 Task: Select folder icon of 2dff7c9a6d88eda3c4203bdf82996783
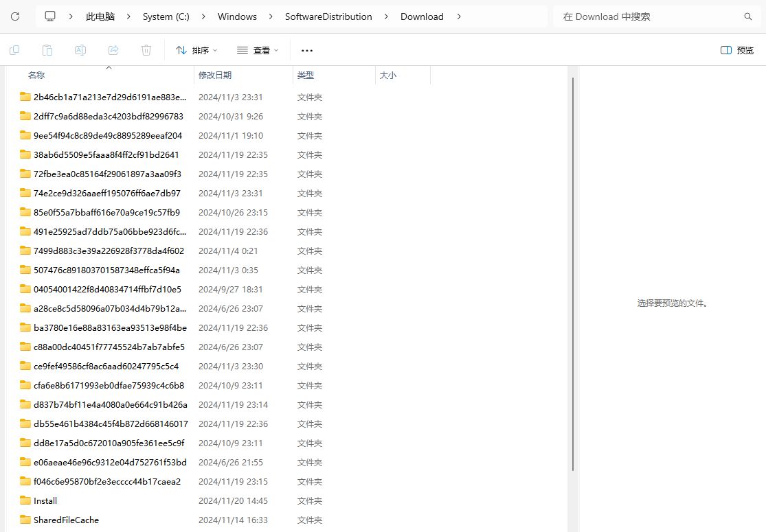(25, 116)
